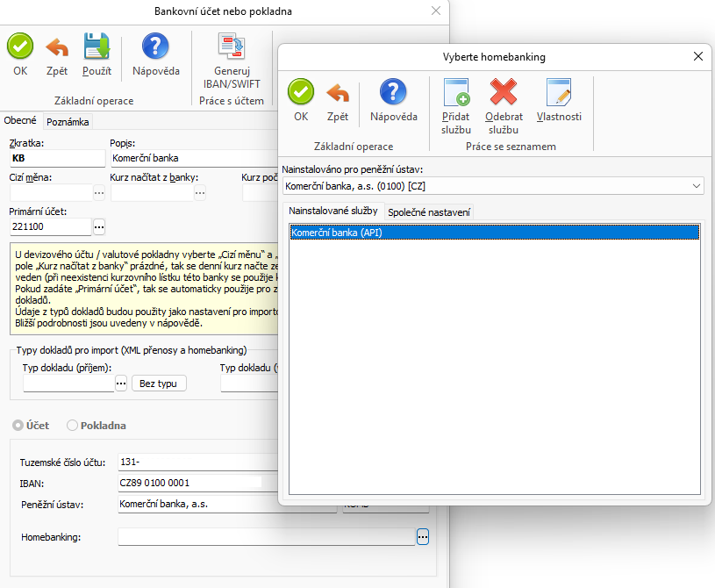The image size is (715, 588).
Task: Click Tuzemské číslo účtu field
Action: (x=198, y=463)
